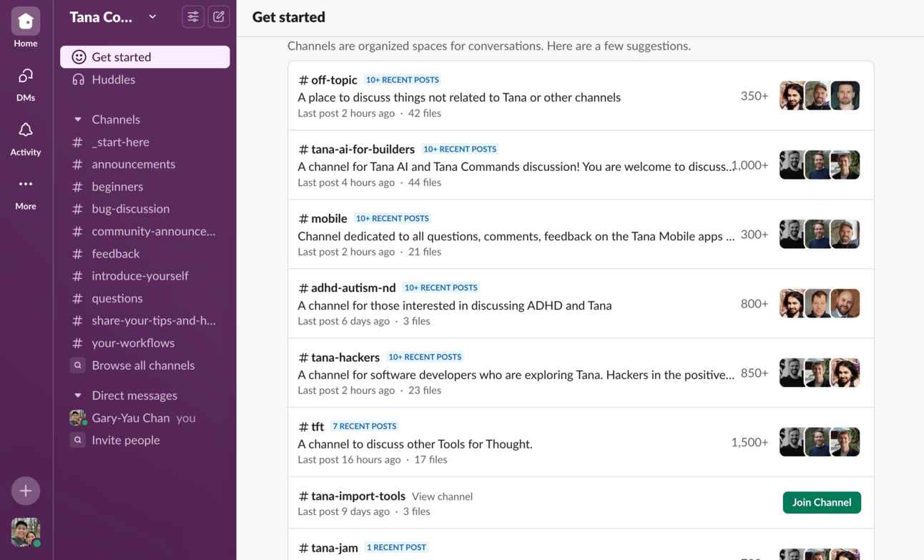The height and width of the screenshot is (560, 924).
Task: Click the More ellipsis icon
Action: pyautogui.click(x=26, y=185)
